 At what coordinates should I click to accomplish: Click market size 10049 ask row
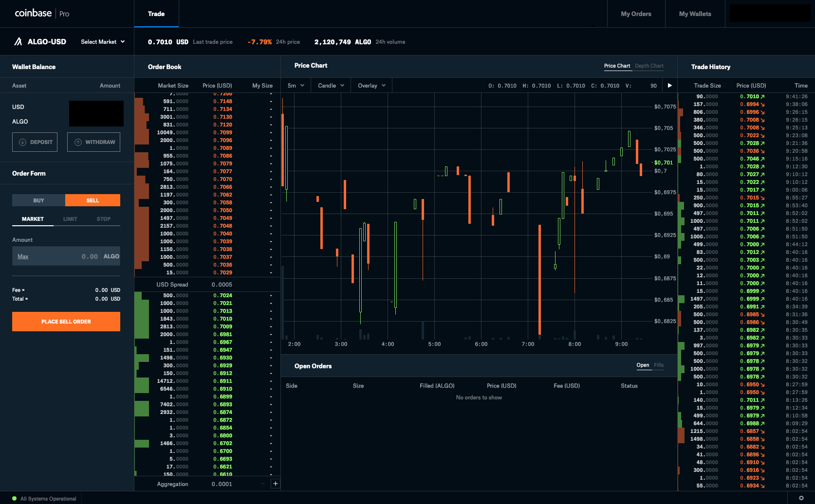click(172, 133)
